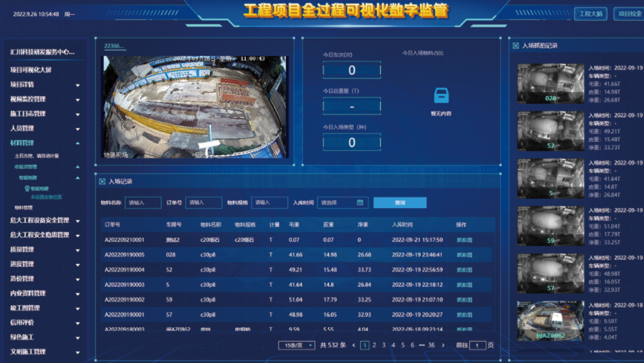Collapse the 智能地磅 submenu arrow
The height and width of the screenshot is (363, 644).
click(x=78, y=178)
